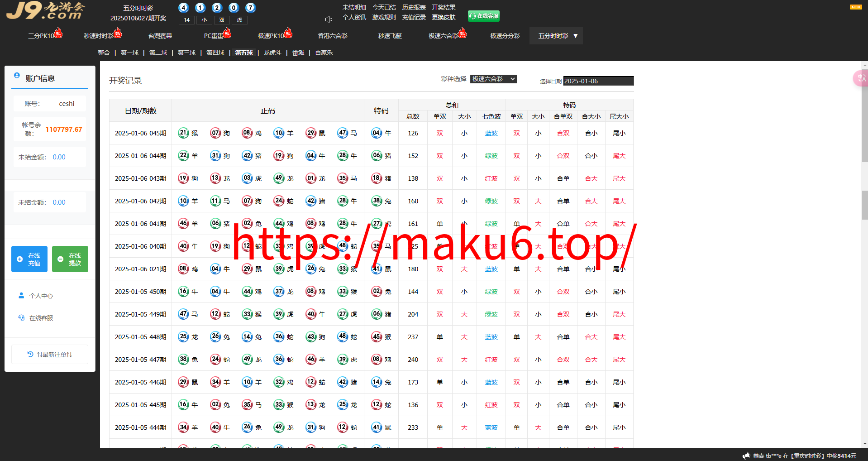Open 个人资讯 link

pyautogui.click(x=354, y=17)
